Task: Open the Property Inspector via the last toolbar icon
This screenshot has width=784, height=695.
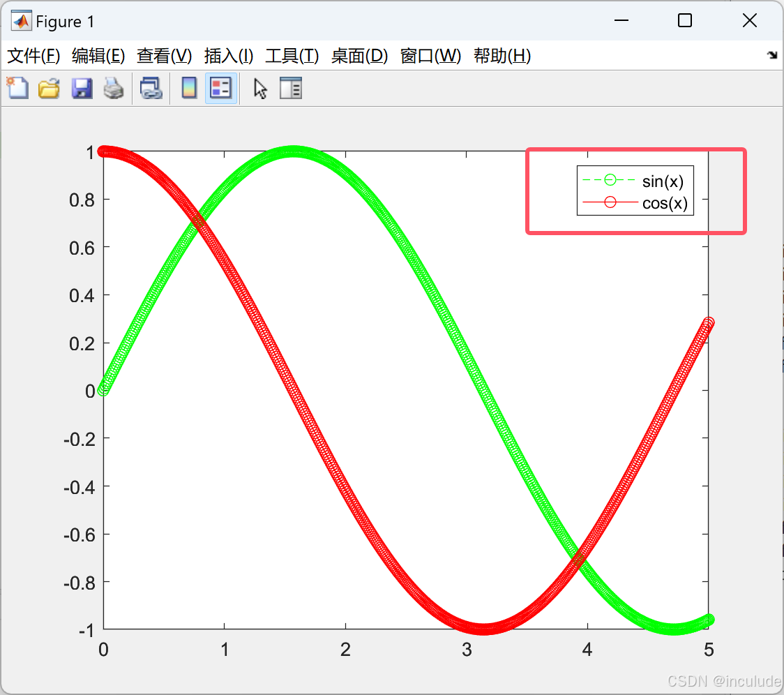Action: pos(290,88)
